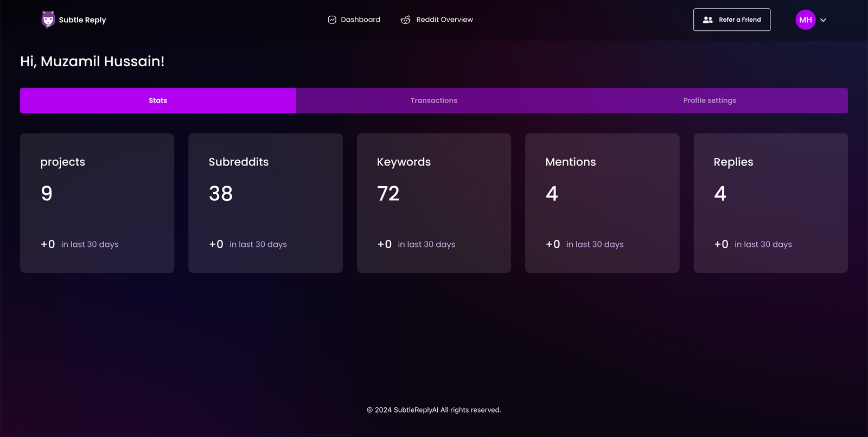Click '+0' on the Mentions card
Viewport: 868px width, 437px height.
(553, 244)
